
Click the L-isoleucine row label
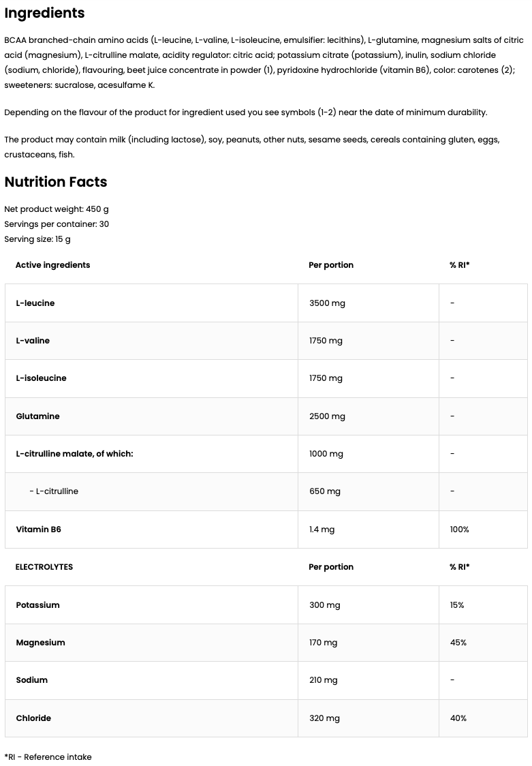pos(41,378)
